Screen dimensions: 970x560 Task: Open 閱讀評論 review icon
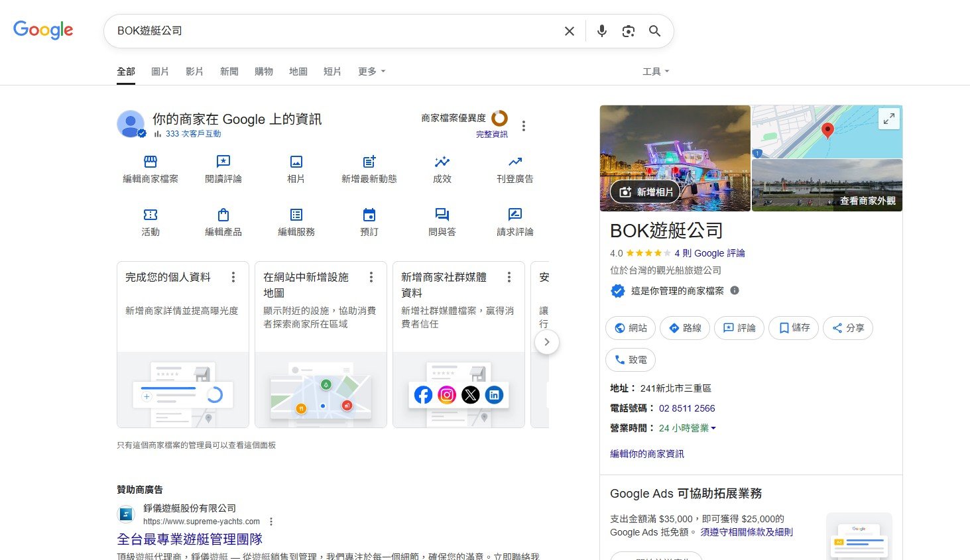tap(223, 162)
